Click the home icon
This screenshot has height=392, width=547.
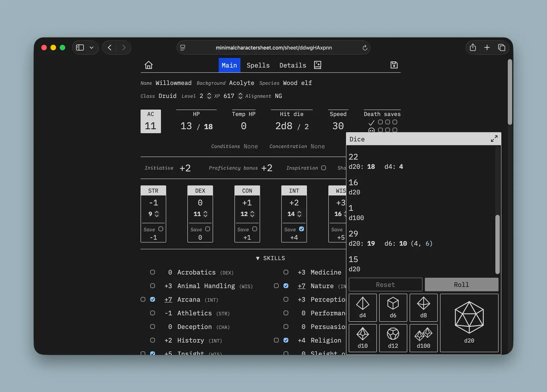[148, 65]
